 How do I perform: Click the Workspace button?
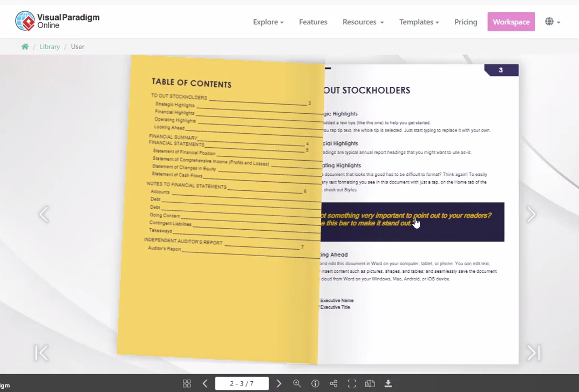click(510, 22)
